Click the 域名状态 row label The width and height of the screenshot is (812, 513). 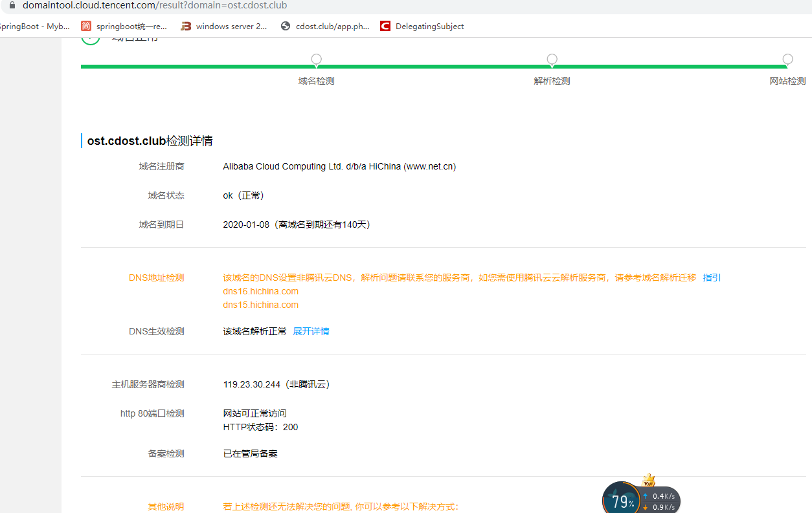[x=166, y=195]
